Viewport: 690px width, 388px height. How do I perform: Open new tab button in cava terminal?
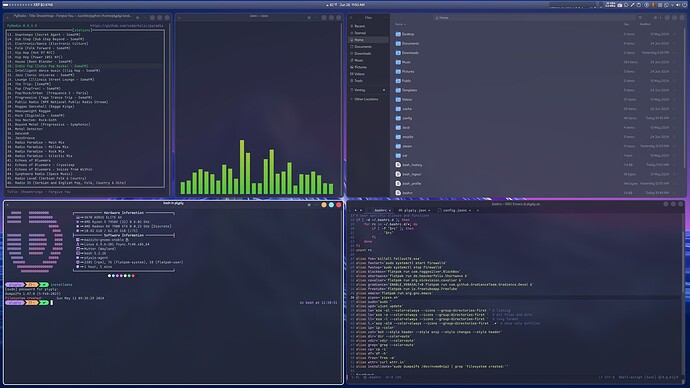tap(179, 18)
